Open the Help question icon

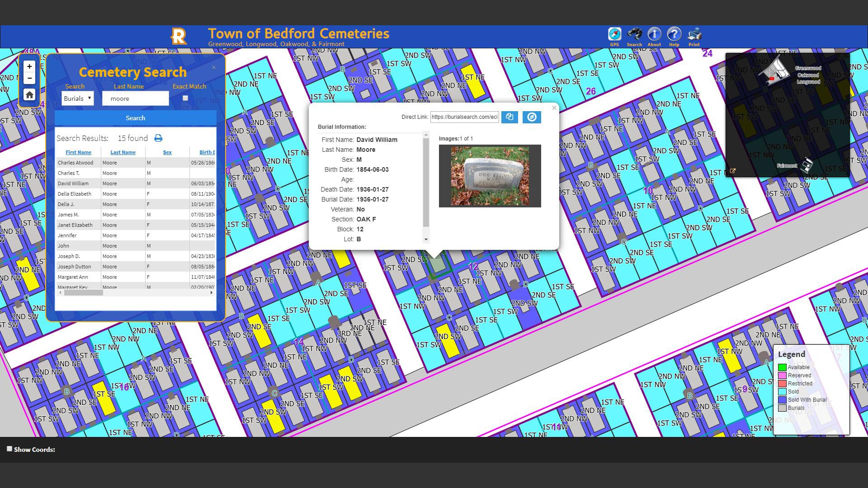coord(674,34)
